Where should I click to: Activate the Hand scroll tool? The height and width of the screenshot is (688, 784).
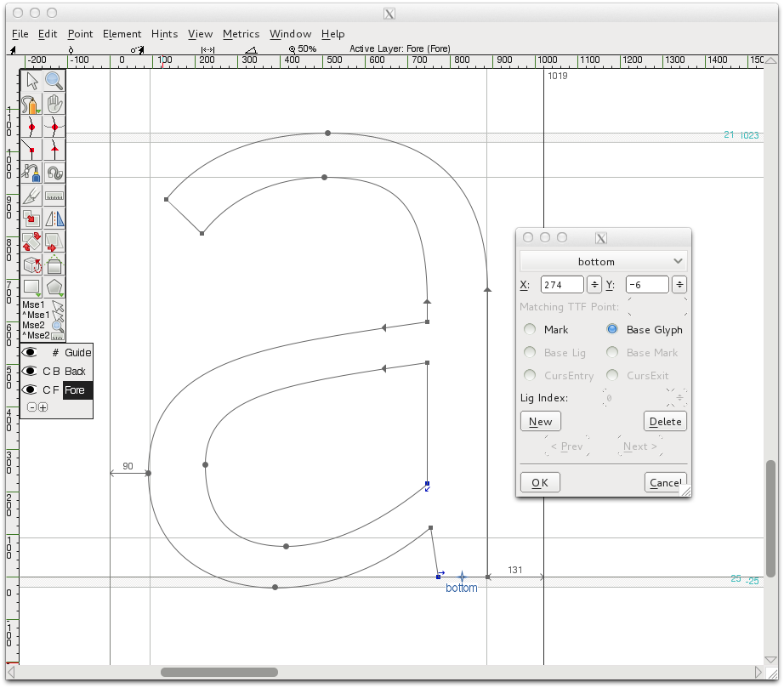[x=54, y=104]
